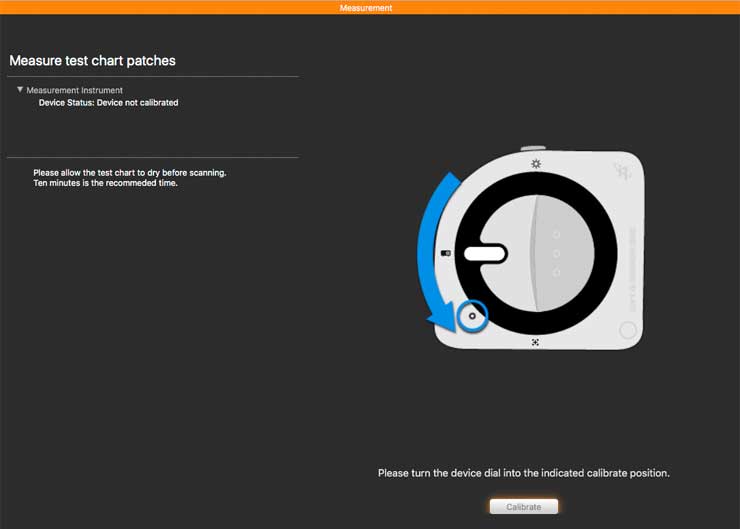Click the 'Ten minutes is the recommeded time.' line
Viewport: 740px width, 529px height.
click(x=105, y=183)
